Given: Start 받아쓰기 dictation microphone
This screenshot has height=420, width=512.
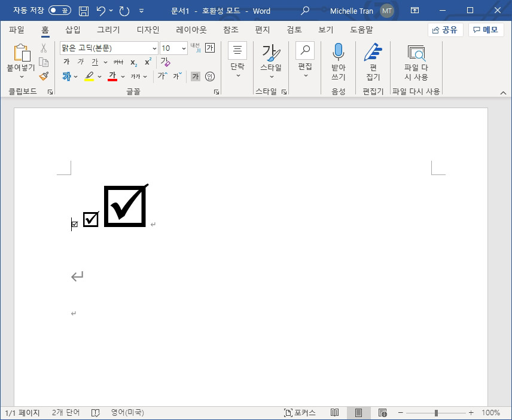Looking at the screenshot, I should coord(339,62).
